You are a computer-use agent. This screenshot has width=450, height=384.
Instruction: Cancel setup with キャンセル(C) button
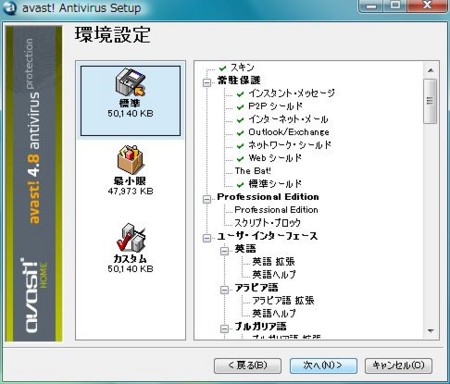(399, 366)
